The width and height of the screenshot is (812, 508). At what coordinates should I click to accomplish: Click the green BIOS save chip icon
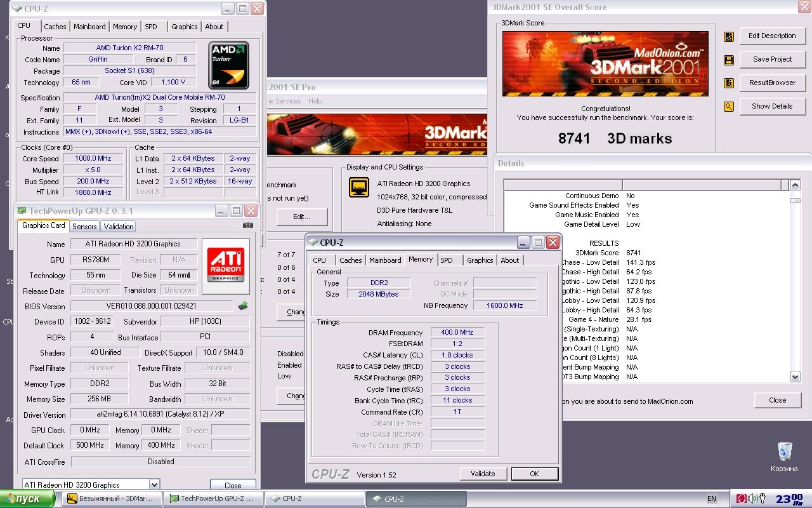click(243, 306)
